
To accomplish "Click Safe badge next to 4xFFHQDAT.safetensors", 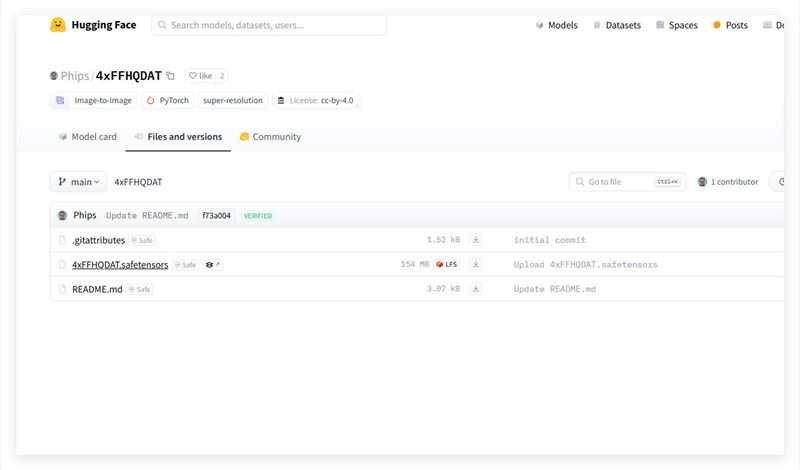I will click(x=185, y=265).
